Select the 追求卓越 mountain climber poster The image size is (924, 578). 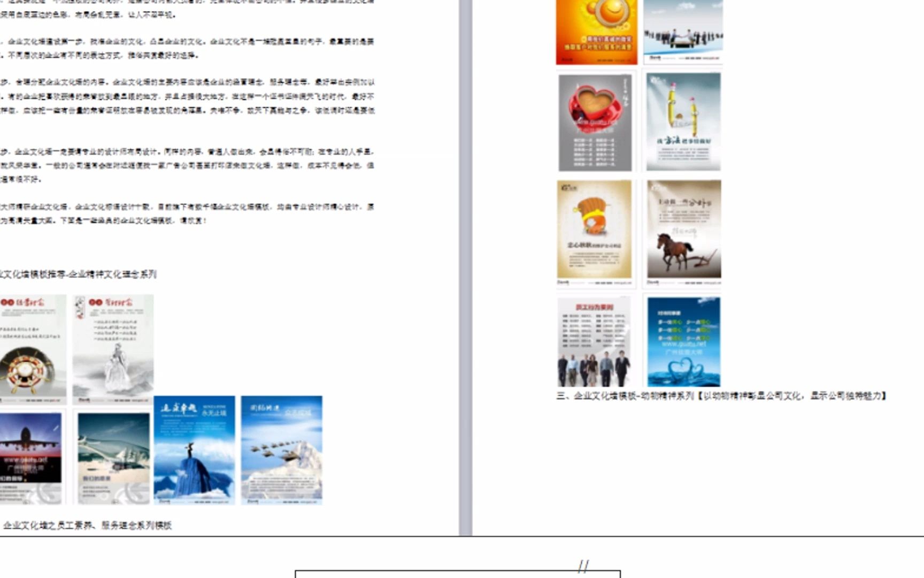[194, 450]
